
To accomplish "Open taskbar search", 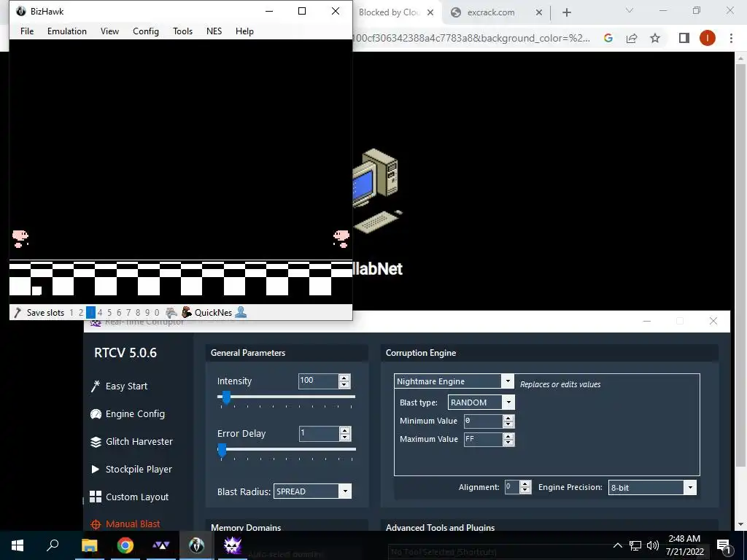I will (53, 545).
